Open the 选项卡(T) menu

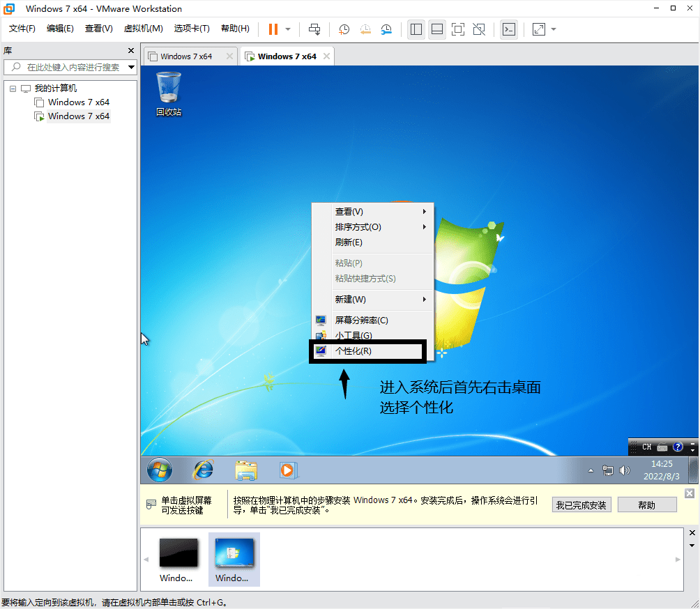(192, 29)
